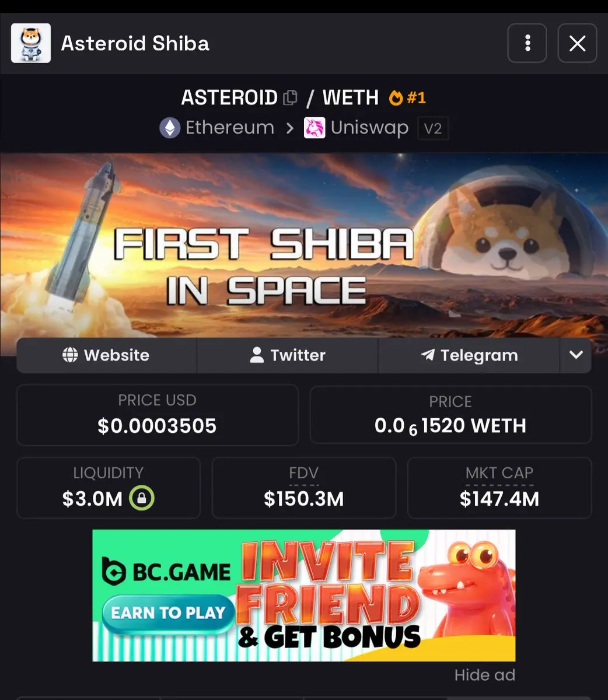Image resolution: width=608 pixels, height=700 pixels.
Task: Click the Asteroid Shiba avatar icon
Action: tap(31, 43)
